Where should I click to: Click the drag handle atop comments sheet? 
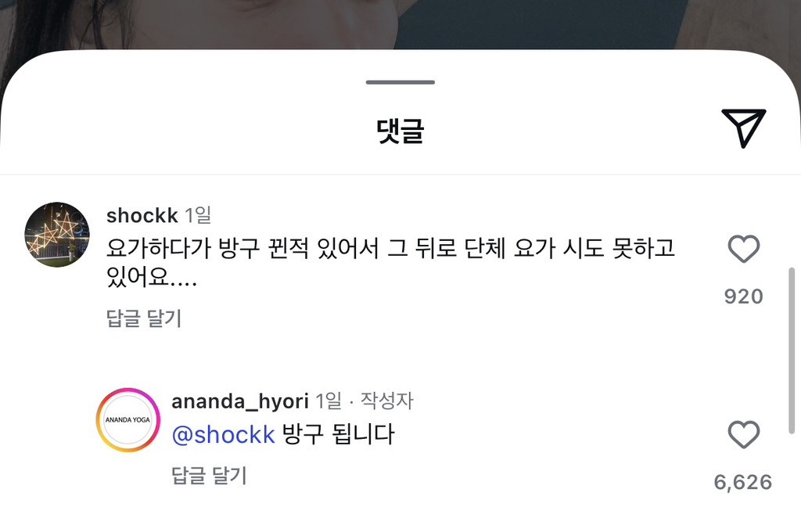click(400, 82)
